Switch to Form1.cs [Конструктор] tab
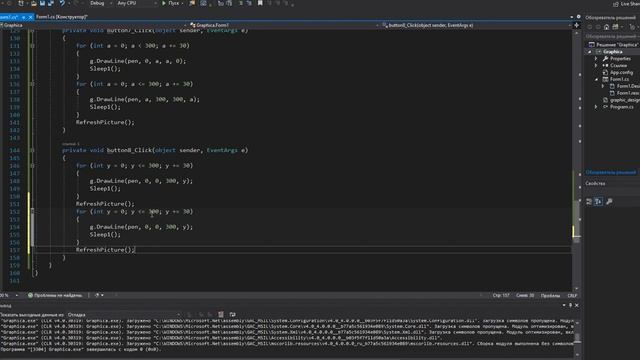The height and width of the screenshot is (360, 640). tap(62, 17)
